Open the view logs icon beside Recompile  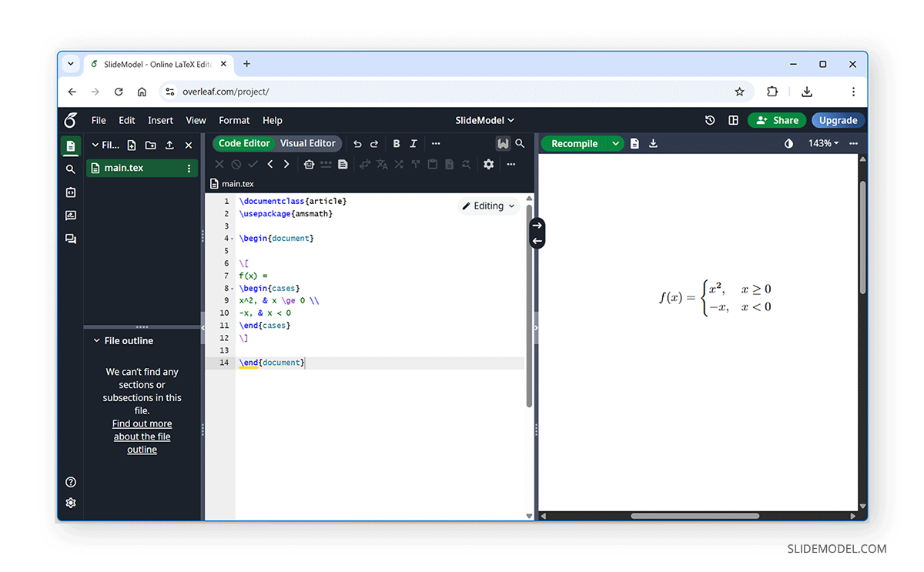634,143
